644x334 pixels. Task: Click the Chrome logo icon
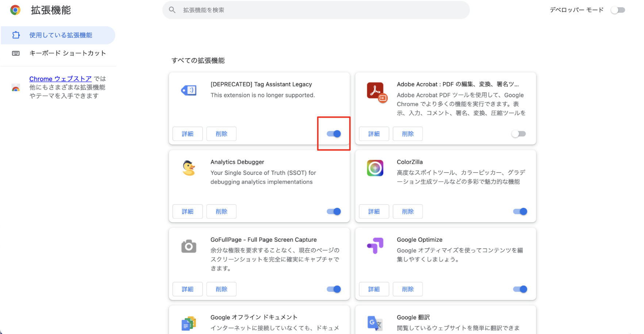coord(15,10)
